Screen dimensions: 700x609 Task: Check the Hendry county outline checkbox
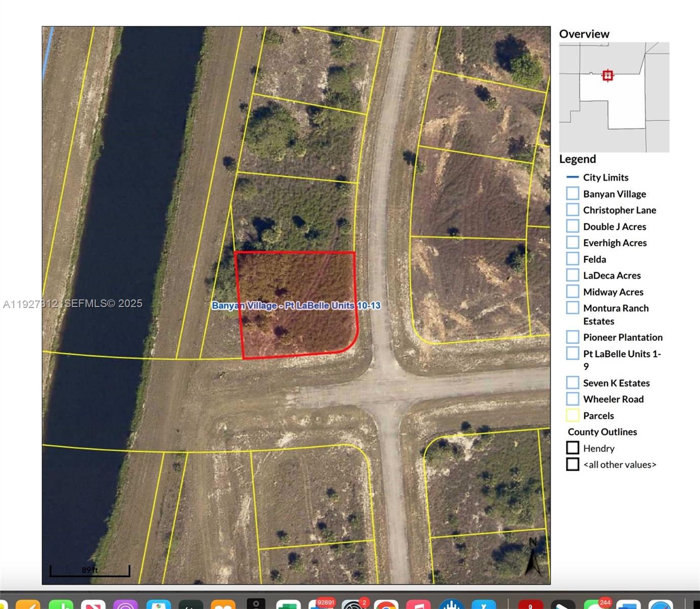coord(573,448)
